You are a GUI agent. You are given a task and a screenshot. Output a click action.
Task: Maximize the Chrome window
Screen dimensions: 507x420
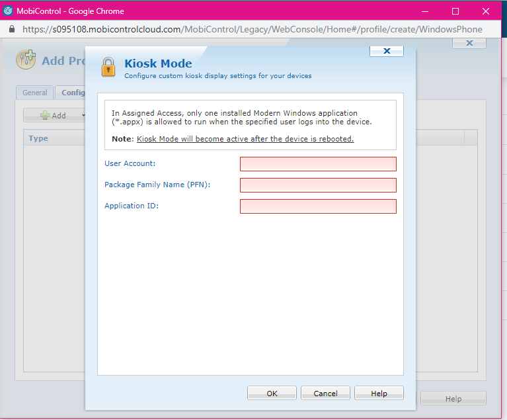455,11
